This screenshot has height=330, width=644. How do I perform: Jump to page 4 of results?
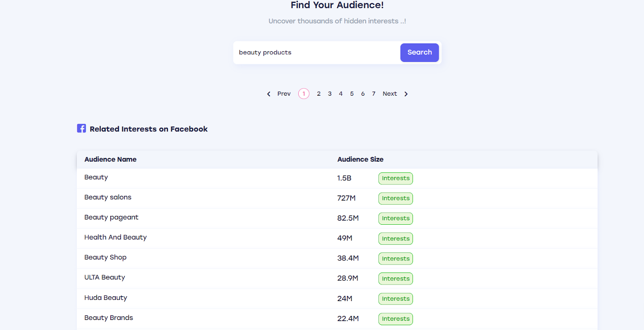[x=341, y=94]
